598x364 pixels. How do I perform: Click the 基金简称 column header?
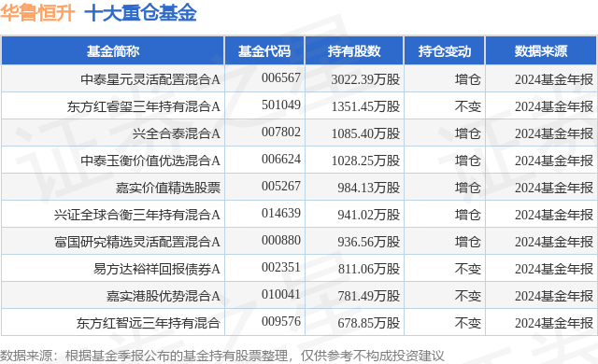coord(113,51)
